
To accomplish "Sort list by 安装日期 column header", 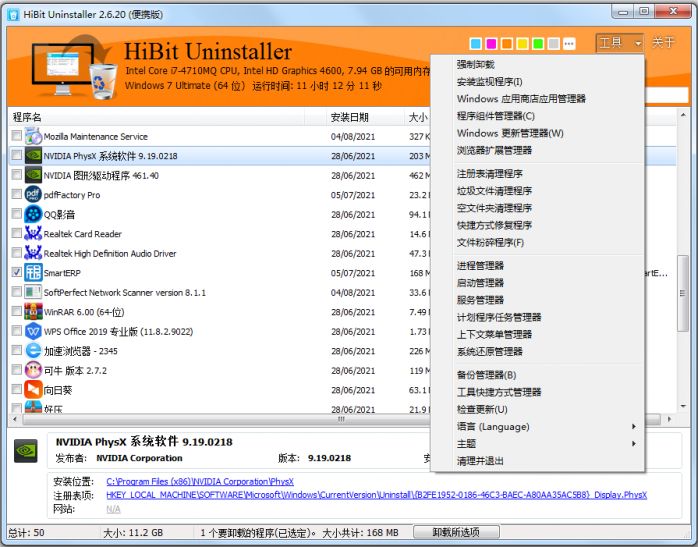I will pos(349,117).
